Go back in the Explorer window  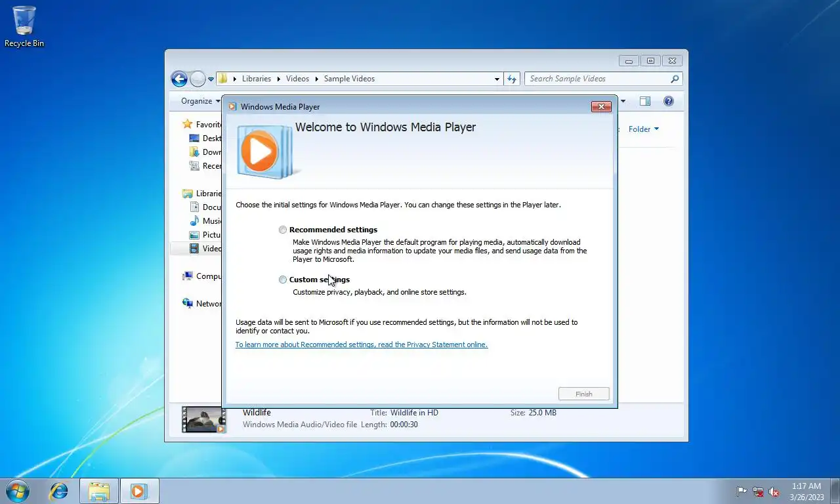179,79
